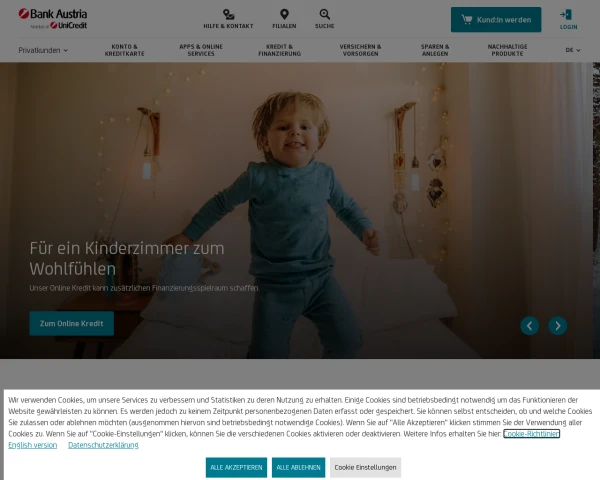This screenshot has width=600, height=480.
Task: Open Versichern & Vorsorgen menu
Action: (x=360, y=50)
